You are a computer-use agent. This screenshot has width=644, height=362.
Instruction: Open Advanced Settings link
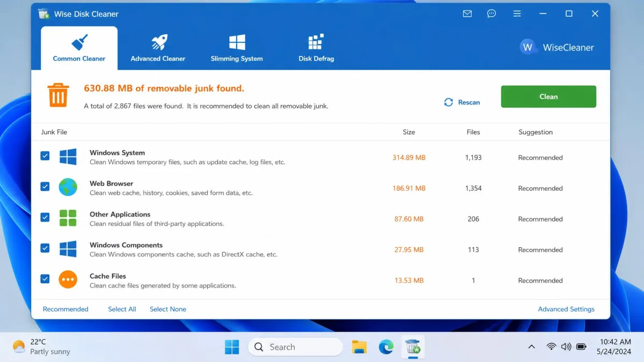(x=566, y=309)
